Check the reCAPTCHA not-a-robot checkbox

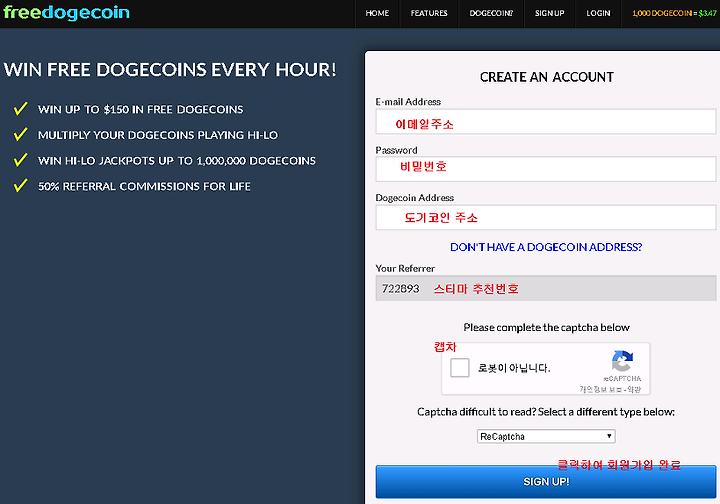460,368
